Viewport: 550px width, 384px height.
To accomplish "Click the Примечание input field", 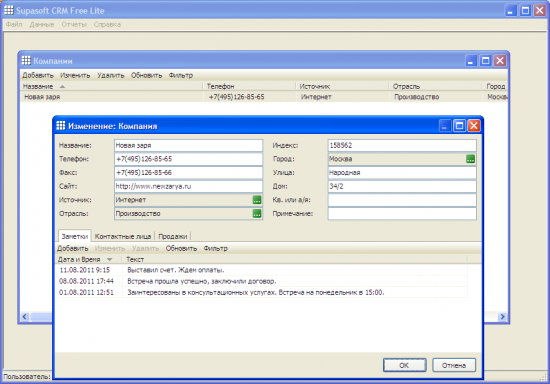I will coord(402,214).
